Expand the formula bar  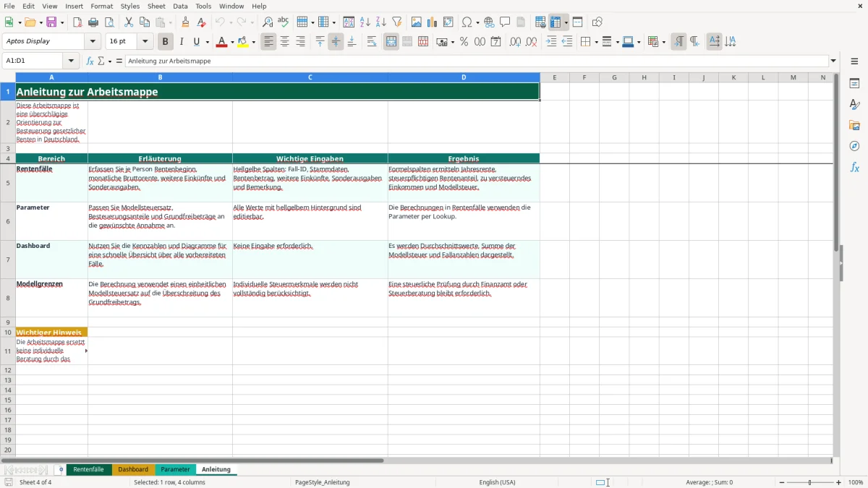pyautogui.click(x=833, y=61)
